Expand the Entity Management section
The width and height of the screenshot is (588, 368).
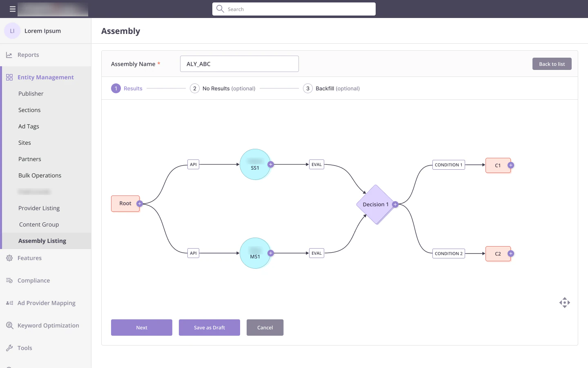pyautogui.click(x=45, y=77)
